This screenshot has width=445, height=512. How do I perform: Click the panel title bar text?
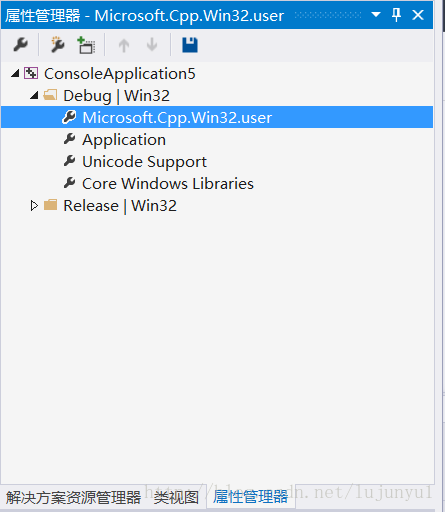click(144, 15)
